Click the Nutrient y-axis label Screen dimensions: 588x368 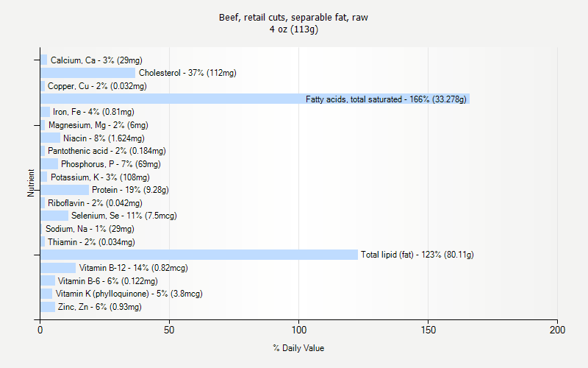[32, 183]
